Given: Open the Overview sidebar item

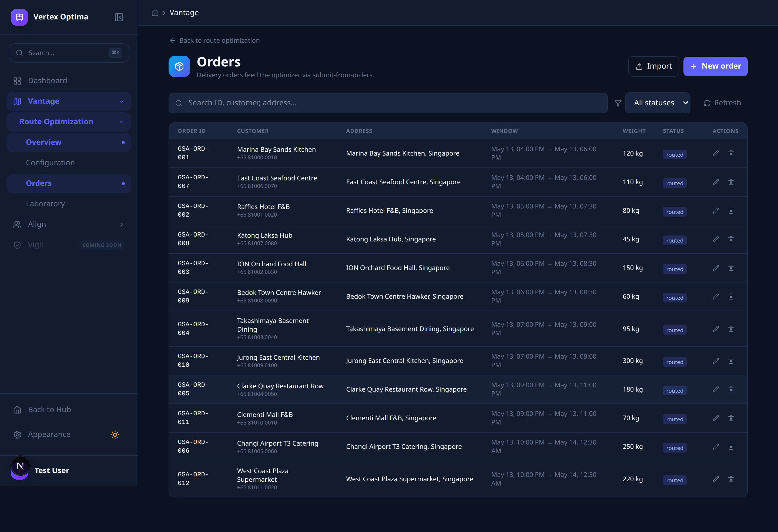Looking at the screenshot, I should pos(69,142).
